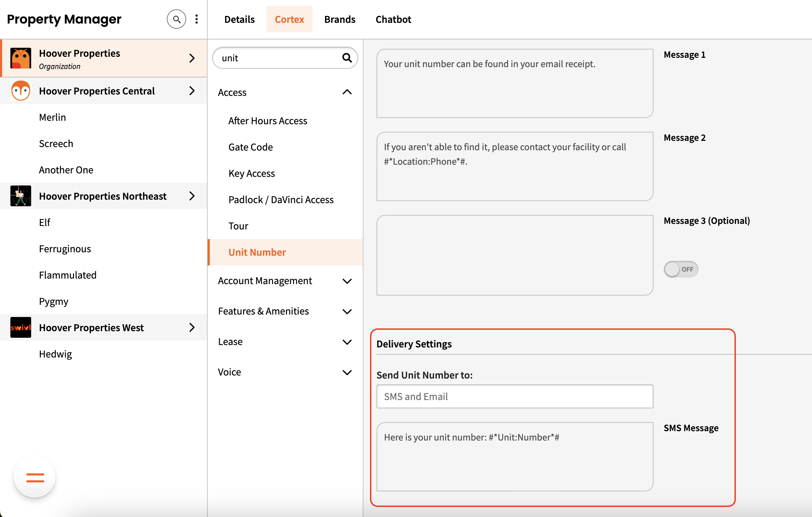Click the Hoover Properties organization owl logo
This screenshot has height=517, width=812.
coord(21,58)
